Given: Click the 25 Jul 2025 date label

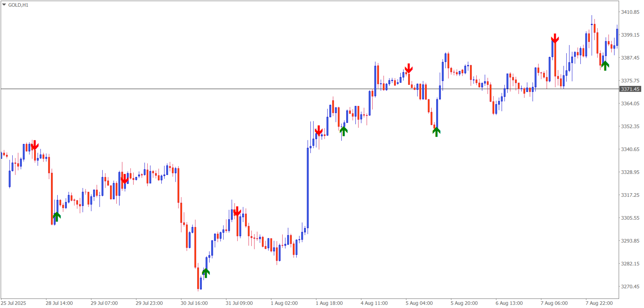Looking at the screenshot, I should click(14, 303).
